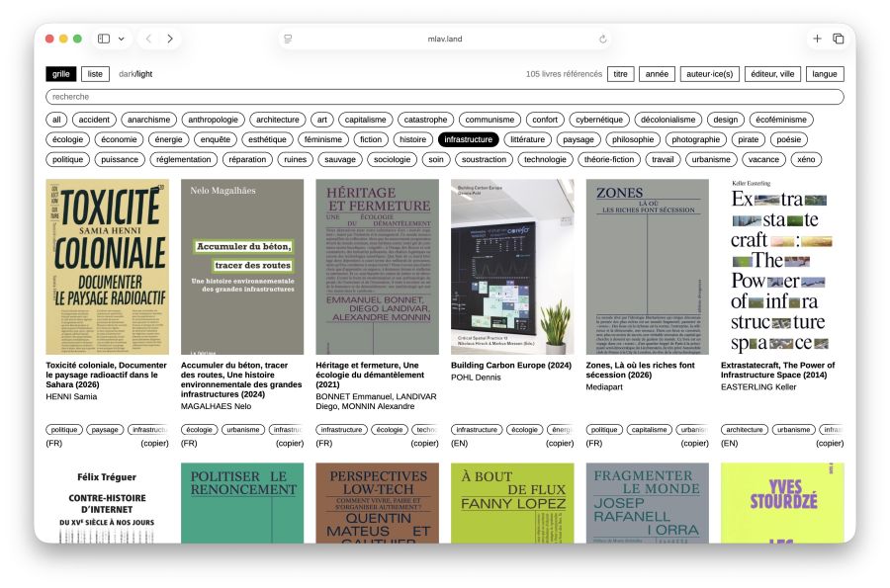Filter by the accident tag

(x=94, y=120)
